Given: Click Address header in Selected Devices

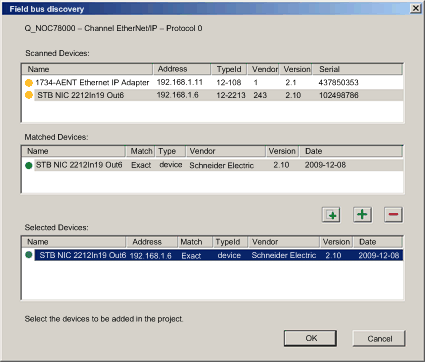Looking at the screenshot, I should (152, 242).
